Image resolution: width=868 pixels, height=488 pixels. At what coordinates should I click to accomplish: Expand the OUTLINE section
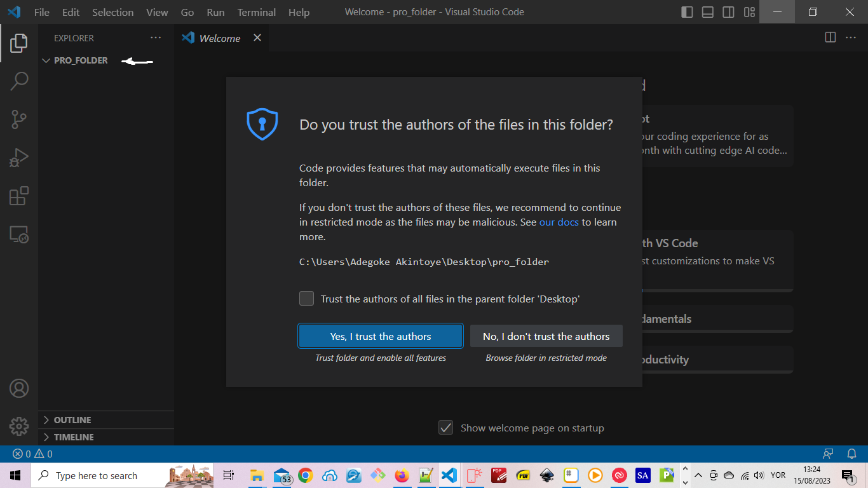click(72, 420)
